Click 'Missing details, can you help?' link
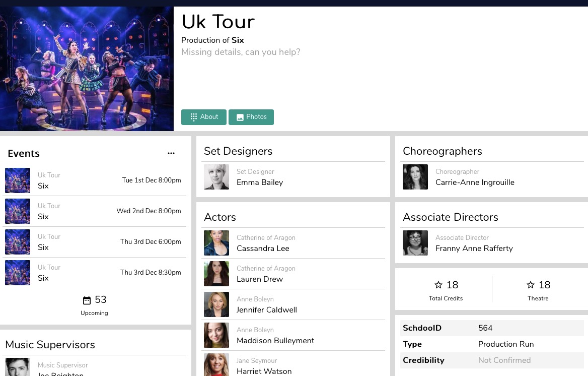Viewport: 588px width, 376px height. (x=241, y=52)
